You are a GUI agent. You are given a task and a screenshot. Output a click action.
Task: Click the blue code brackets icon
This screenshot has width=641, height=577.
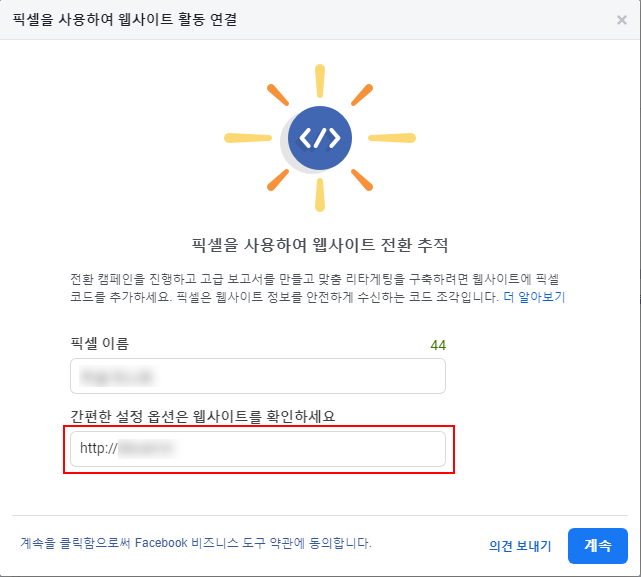(320, 137)
